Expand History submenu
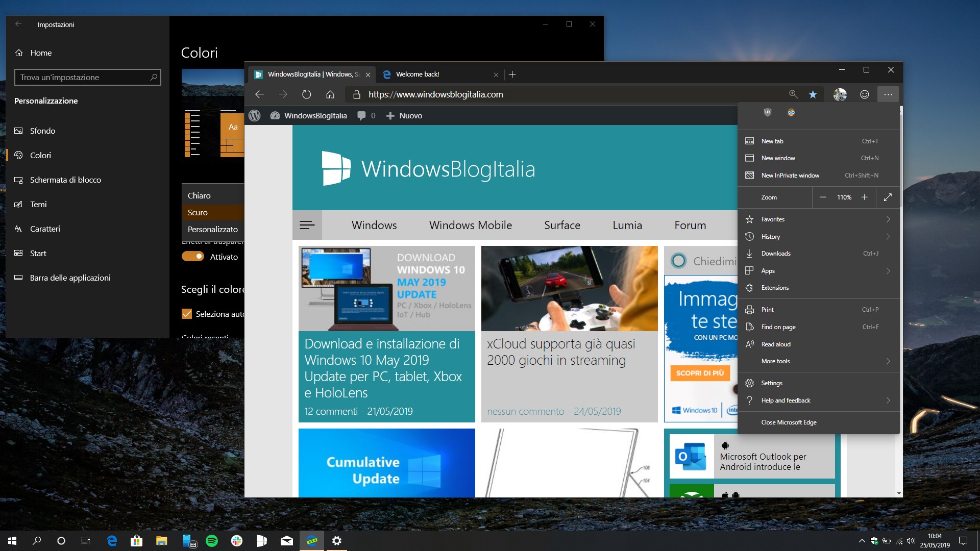This screenshot has width=980, height=551. point(819,237)
